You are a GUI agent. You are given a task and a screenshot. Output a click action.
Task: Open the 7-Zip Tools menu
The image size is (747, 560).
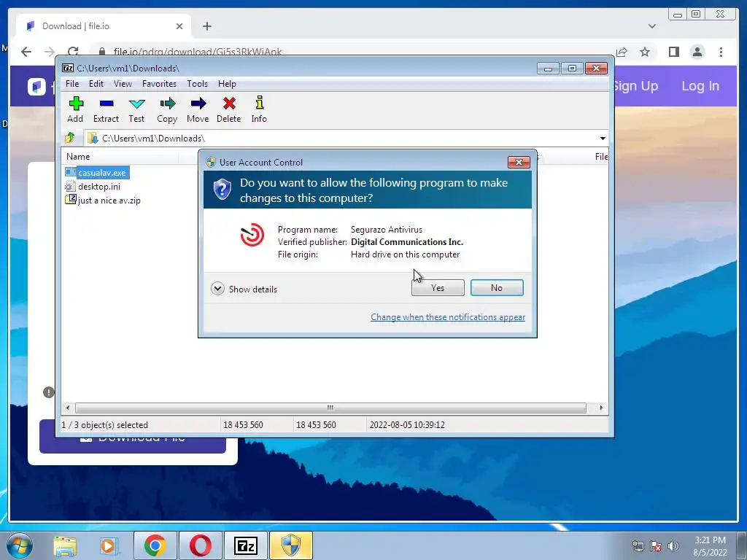coord(197,84)
